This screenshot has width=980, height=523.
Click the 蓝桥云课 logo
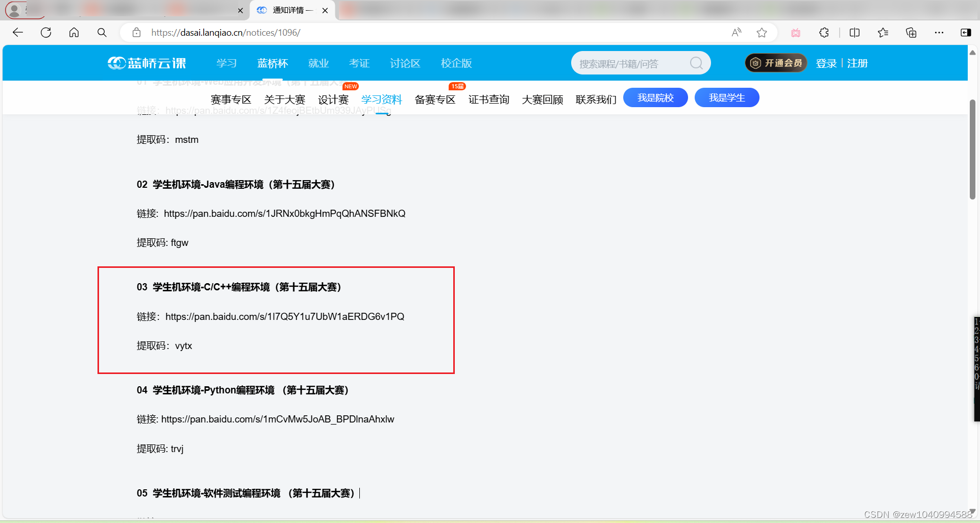coord(147,63)
